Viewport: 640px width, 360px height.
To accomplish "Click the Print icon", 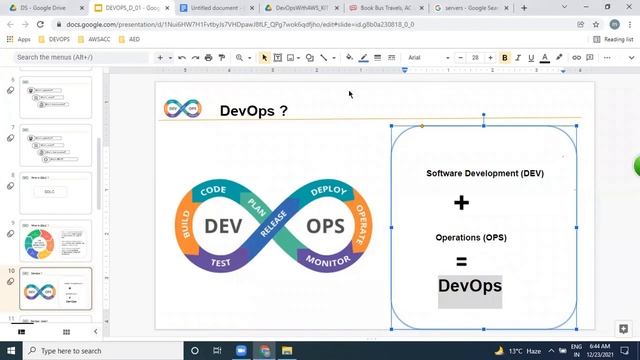I will click(209, 58).
